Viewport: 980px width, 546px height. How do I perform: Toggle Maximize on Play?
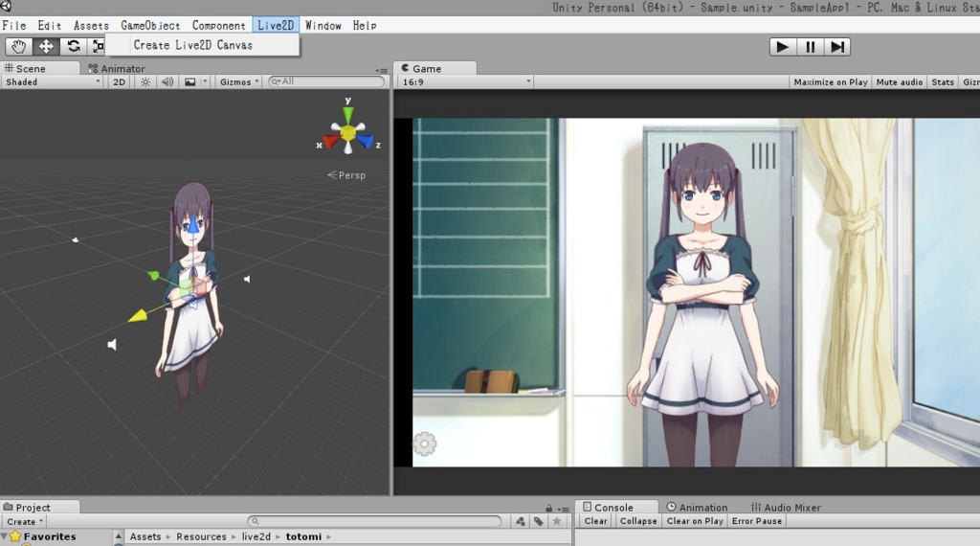(x=830, y=82)
